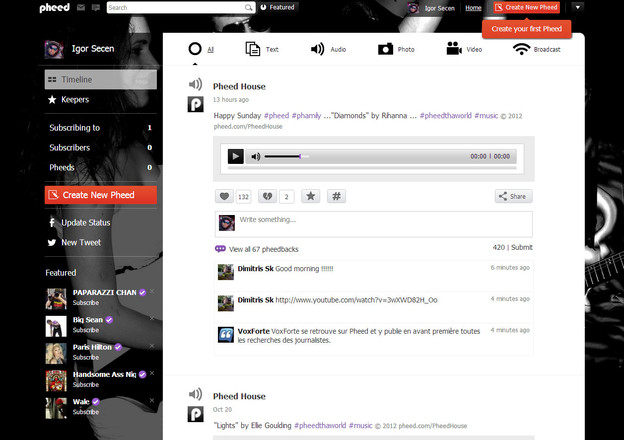Select Timeline in the sidebar
The height and width of the screenshot is (440, 624).
(101, 79)
